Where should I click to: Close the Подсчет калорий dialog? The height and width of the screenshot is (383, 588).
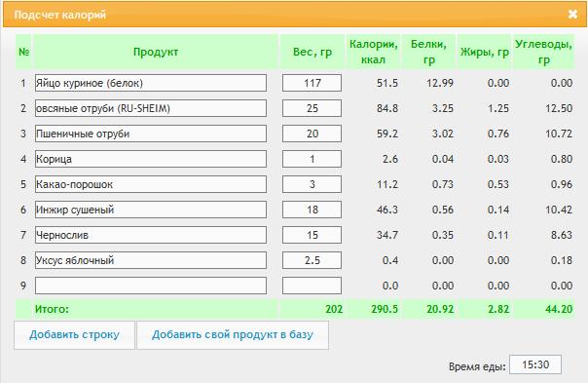[x=572, y=15]
